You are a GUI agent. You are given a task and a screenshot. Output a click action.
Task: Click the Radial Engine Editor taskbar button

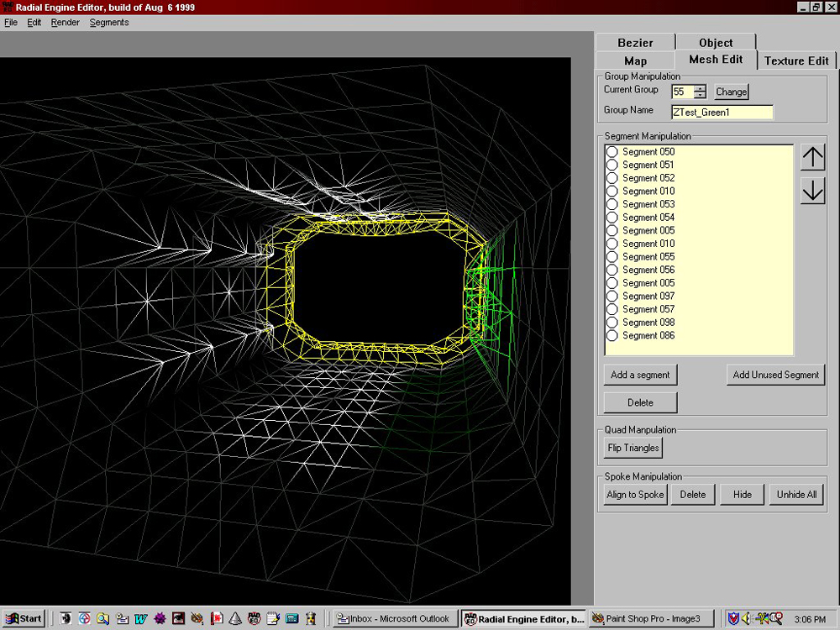pyautogui.click(x=523, y=619)
